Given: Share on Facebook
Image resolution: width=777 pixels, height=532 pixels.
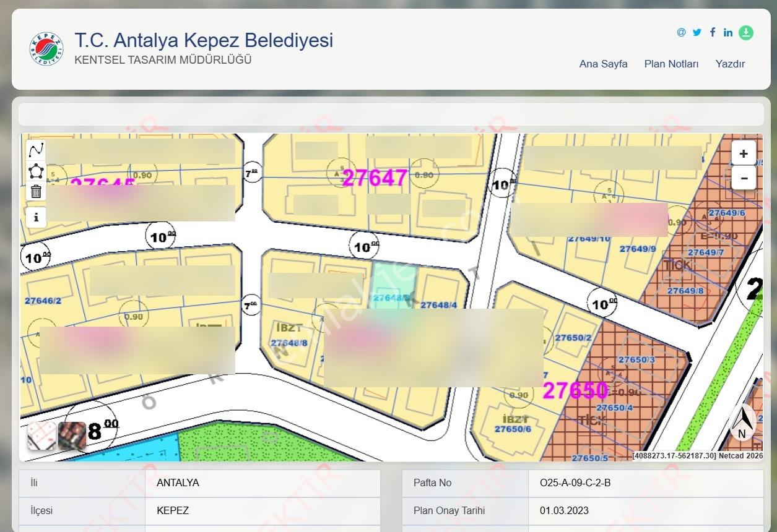Looking at the screenshot, I should [x=713, y=32].
